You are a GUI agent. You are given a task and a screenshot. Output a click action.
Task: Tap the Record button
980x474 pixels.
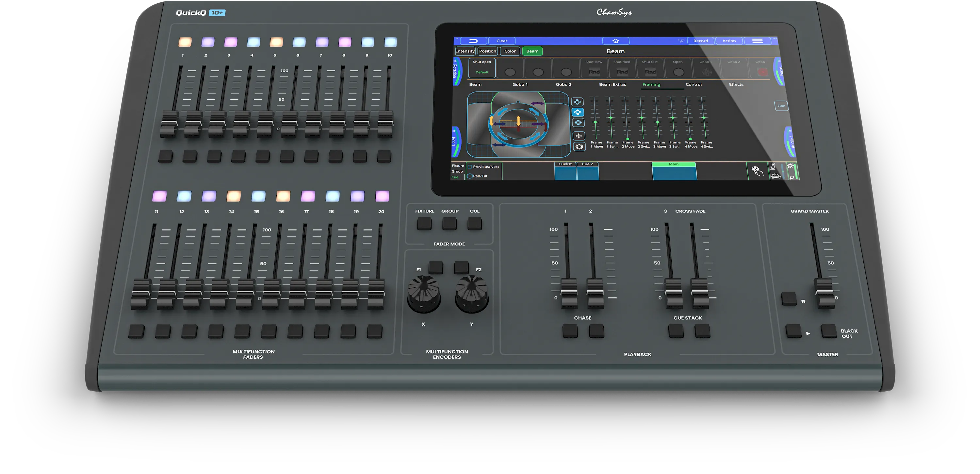[701, 41]
